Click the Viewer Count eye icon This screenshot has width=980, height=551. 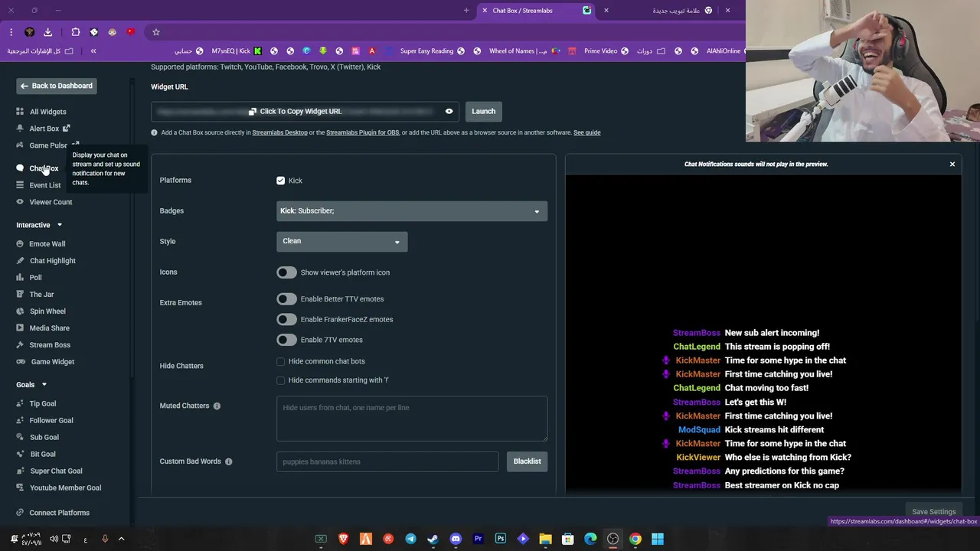(x=20, y=202)
